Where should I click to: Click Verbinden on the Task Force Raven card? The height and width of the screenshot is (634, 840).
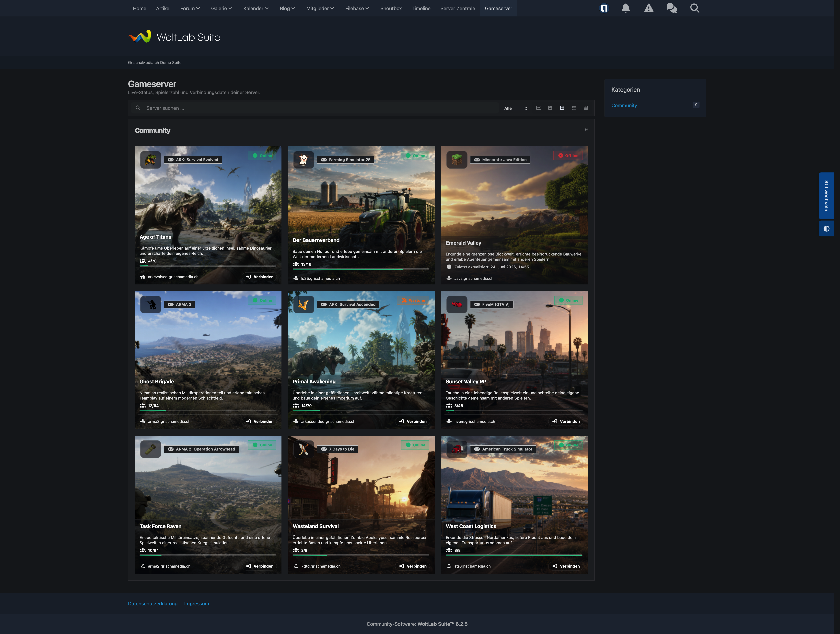tap(260, 566)
